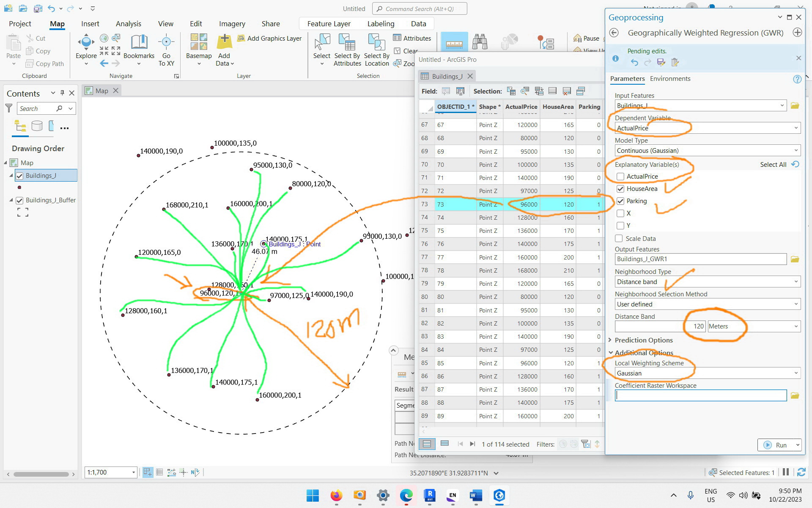Open the Local Weighting Scheme dropdown
The height and width of the screenshot is (508, 812).
click(708, 373)
